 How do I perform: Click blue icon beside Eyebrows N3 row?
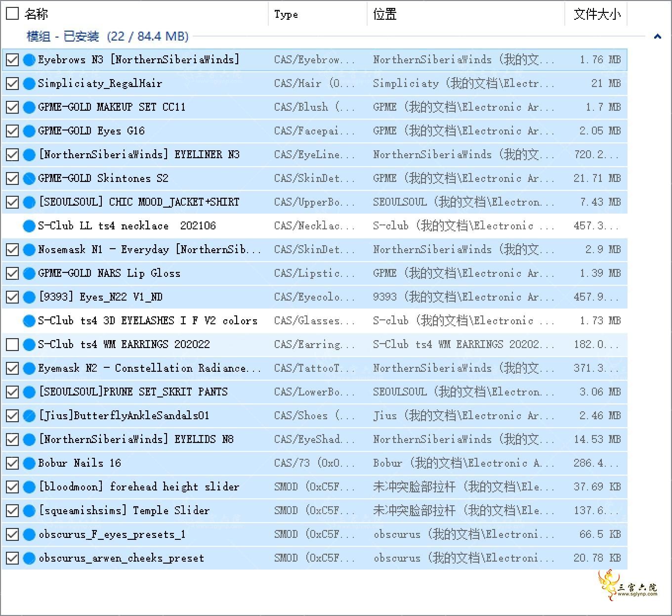[x=29, y=60]
